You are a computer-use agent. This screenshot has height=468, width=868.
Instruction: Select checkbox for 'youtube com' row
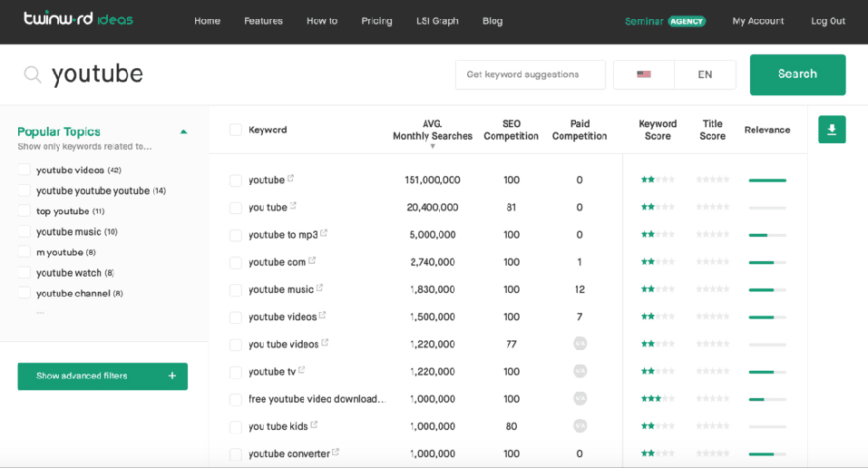coord(236,262)
